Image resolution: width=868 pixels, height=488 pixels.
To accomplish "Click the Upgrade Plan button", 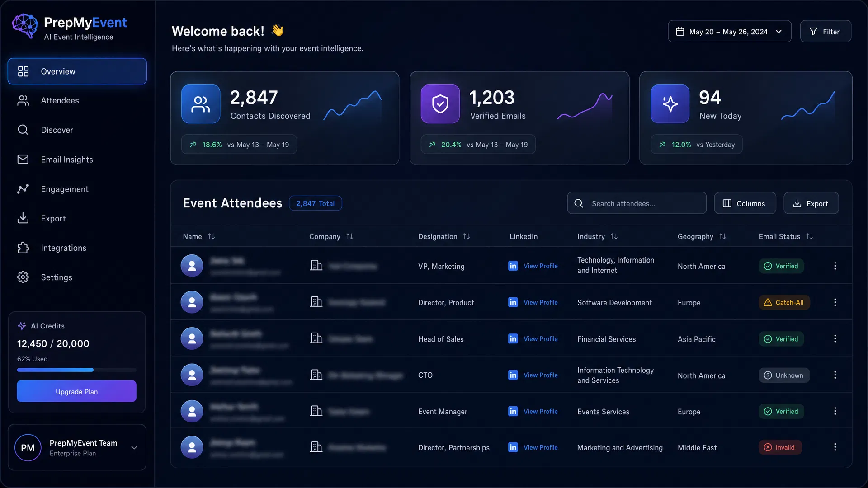I will click(76, 391).
